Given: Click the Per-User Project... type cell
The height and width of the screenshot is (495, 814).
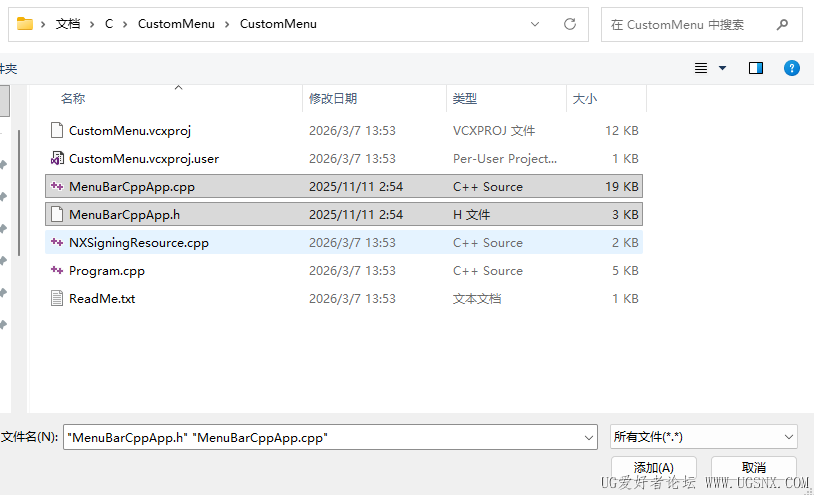Looking at the screenshot, I should (505, 159).
